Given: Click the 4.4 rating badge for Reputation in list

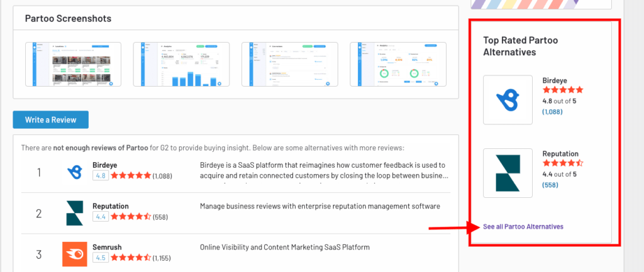Looking at the screenshot, I should (101, 217).
